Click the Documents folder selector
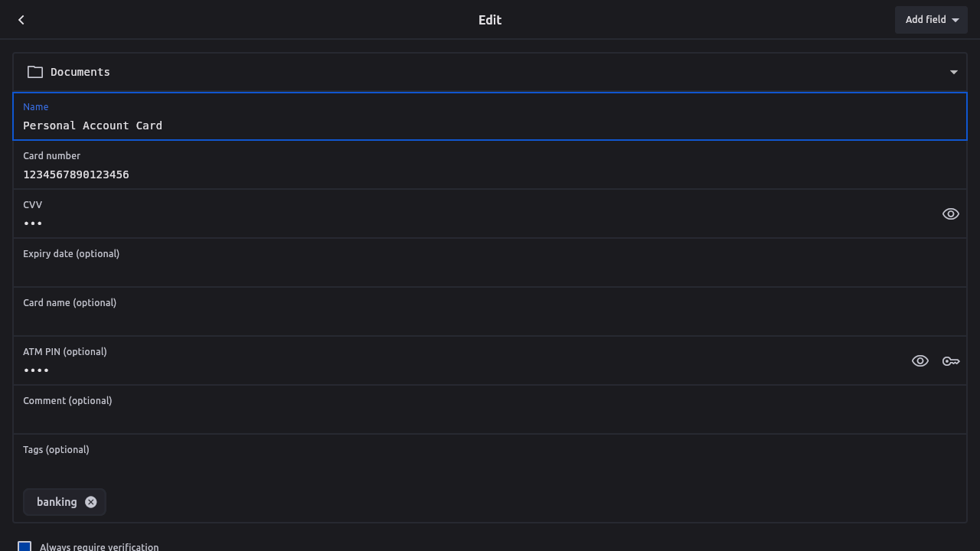The height and width of the screenshot is (551, 980). pos(490,72)
